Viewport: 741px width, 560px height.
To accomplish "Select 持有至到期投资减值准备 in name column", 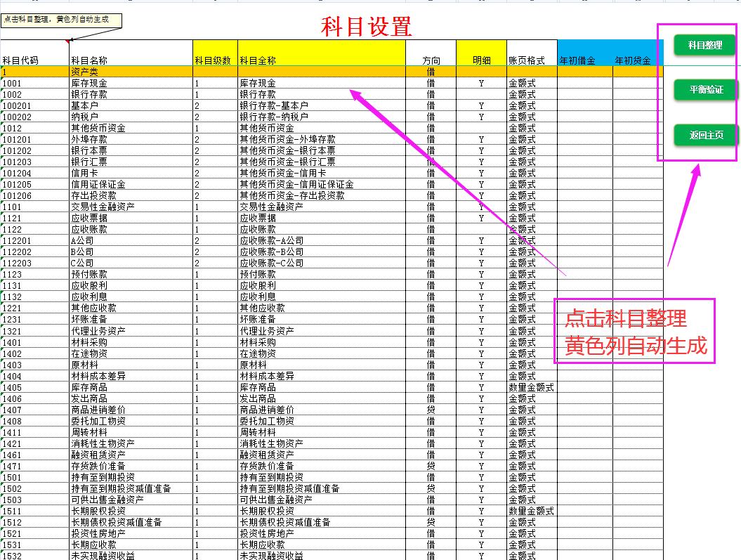I will click(131, 488).
